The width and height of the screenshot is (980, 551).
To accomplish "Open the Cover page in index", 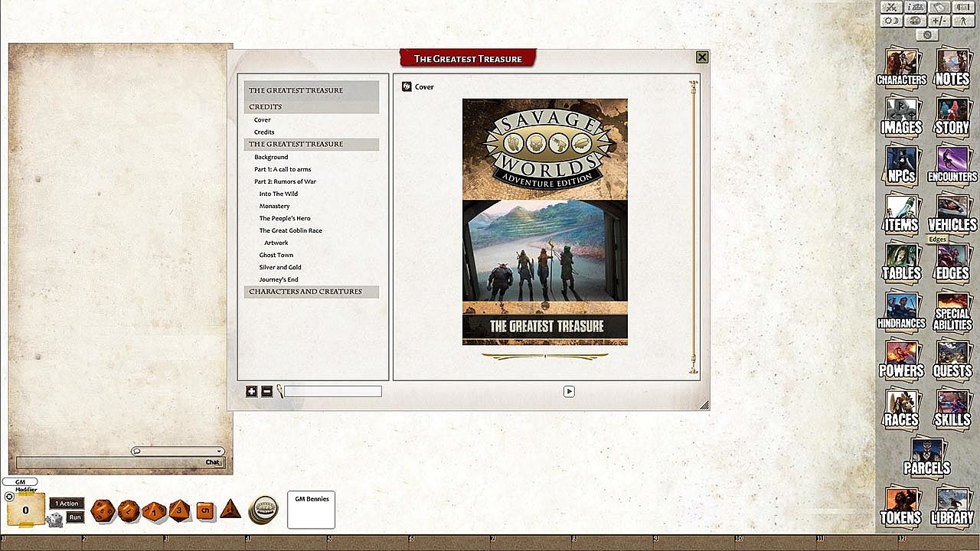I will click(263, 120).
